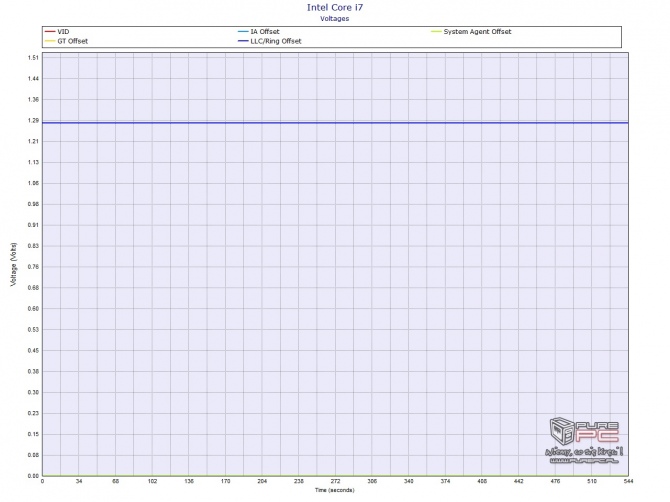Image resolution: width=670 pixels, height=502 pixels.
Task: Click the 272 x-axis tick label
Action: pyautogui.click(x=335, y=481)
